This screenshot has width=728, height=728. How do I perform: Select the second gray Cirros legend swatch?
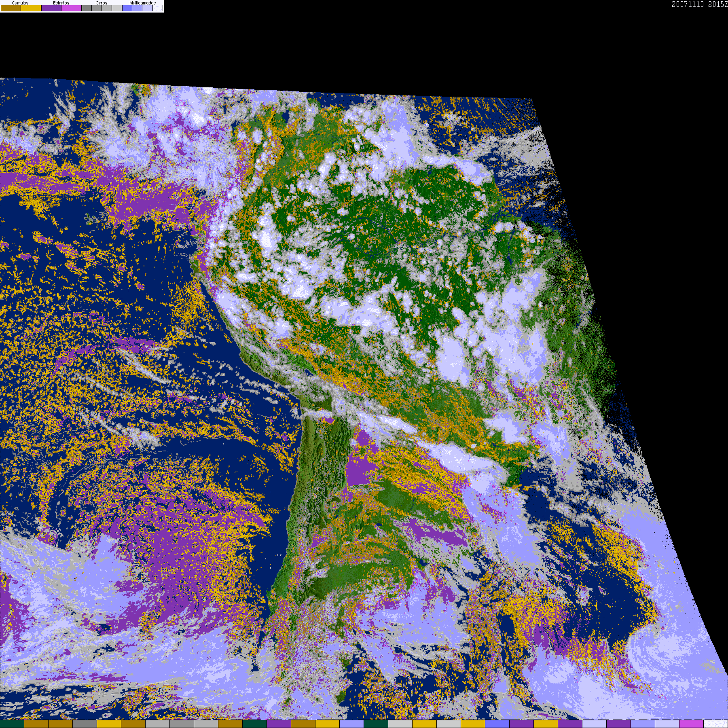[97, 8]
